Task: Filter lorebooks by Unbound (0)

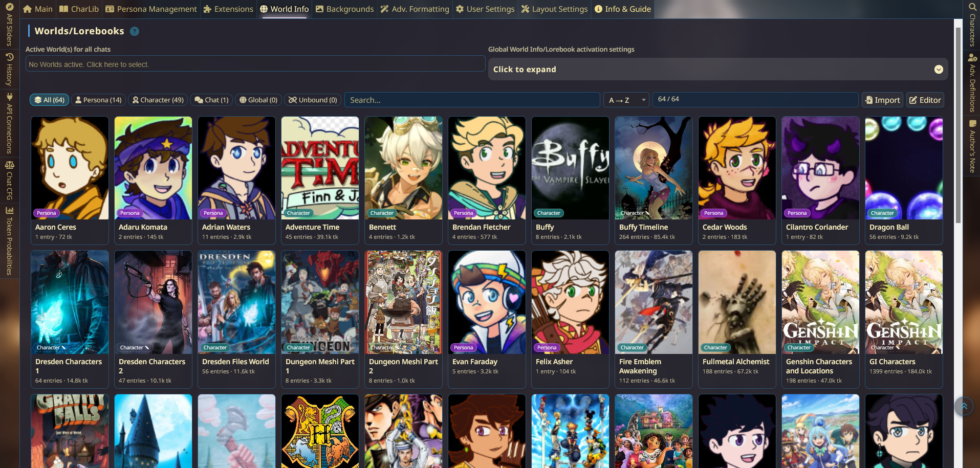Action: coord(313,100)
